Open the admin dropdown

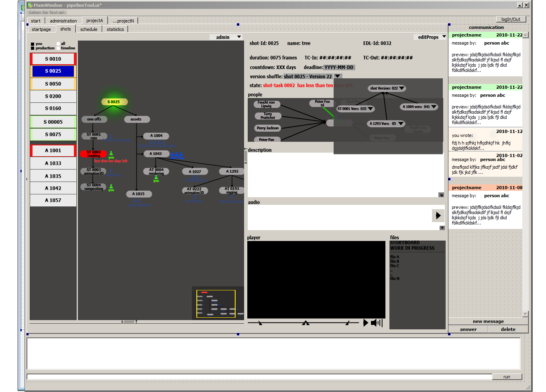click(x=226, y=37)
